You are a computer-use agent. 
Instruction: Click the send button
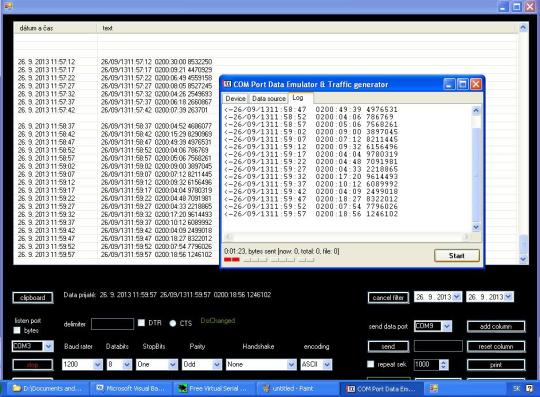[388, 346]
